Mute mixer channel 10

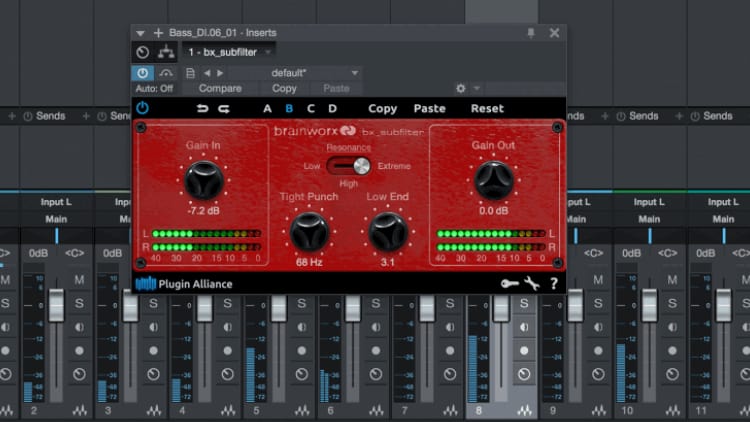673,280
